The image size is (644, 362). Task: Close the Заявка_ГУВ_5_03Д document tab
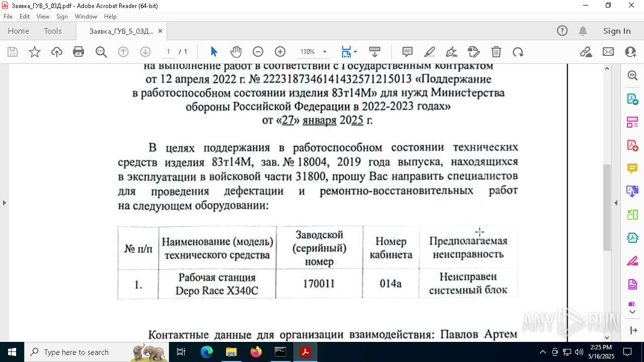[x=160, y=31]
